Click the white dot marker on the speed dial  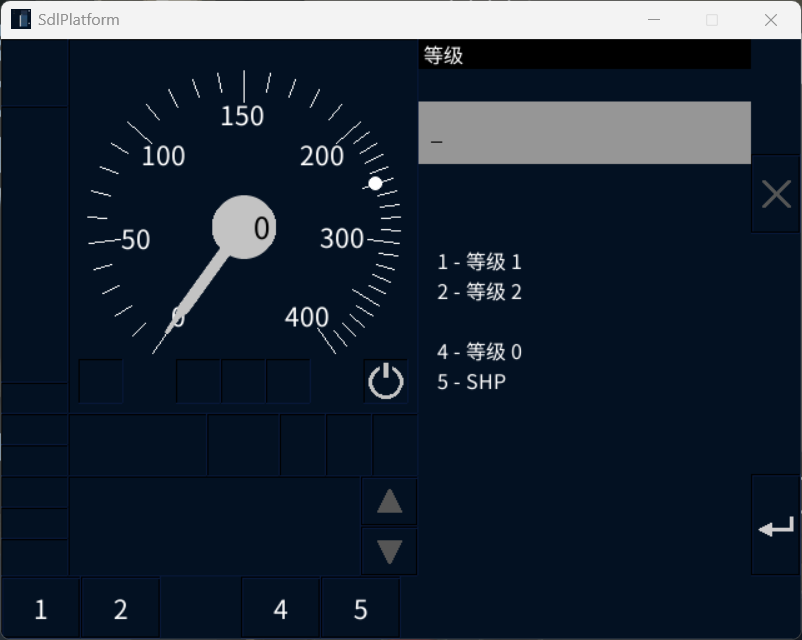tap(375, 183)
